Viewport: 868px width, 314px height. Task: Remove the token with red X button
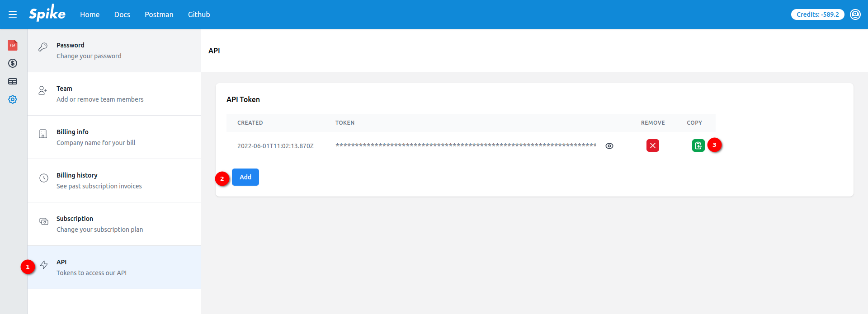click(652, 145)
